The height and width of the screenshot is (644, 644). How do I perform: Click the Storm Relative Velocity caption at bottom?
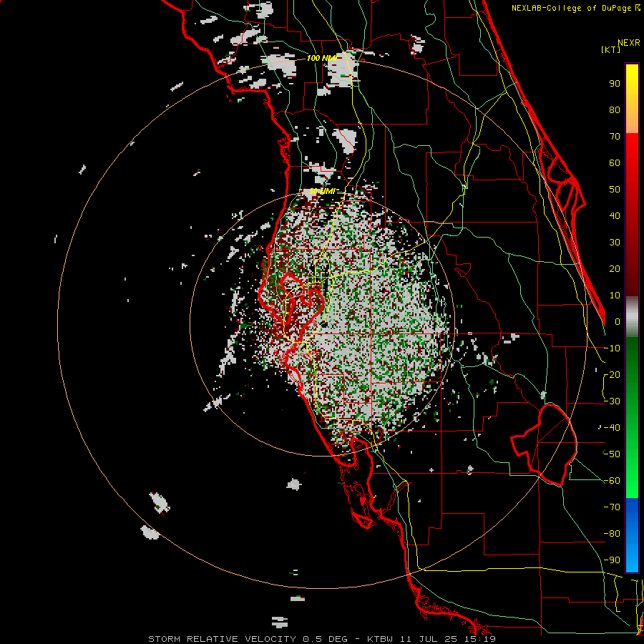tap(322, 639)
